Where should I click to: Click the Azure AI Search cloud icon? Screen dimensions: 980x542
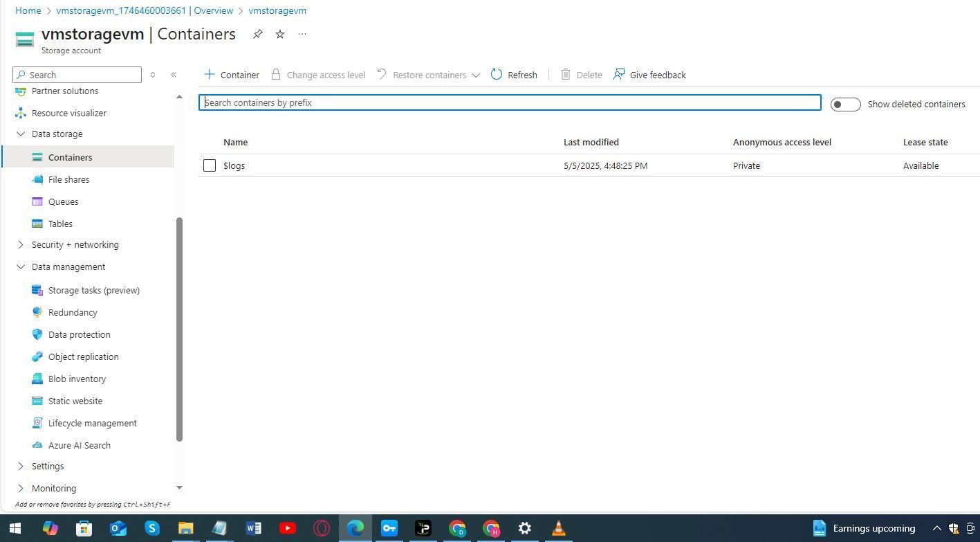pyautogui.click(x=37, y=445)
